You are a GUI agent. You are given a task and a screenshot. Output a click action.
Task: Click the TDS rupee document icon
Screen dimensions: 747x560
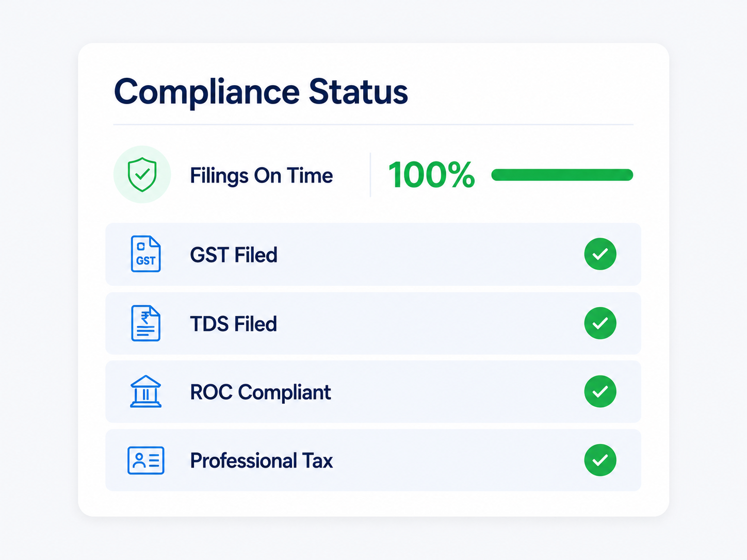(x=145, y=323)
